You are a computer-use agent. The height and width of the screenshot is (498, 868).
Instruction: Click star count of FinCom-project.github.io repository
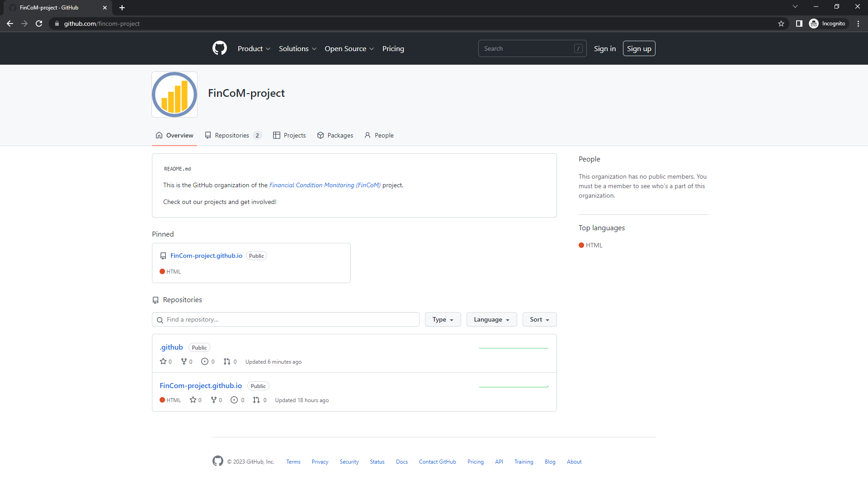196,400
